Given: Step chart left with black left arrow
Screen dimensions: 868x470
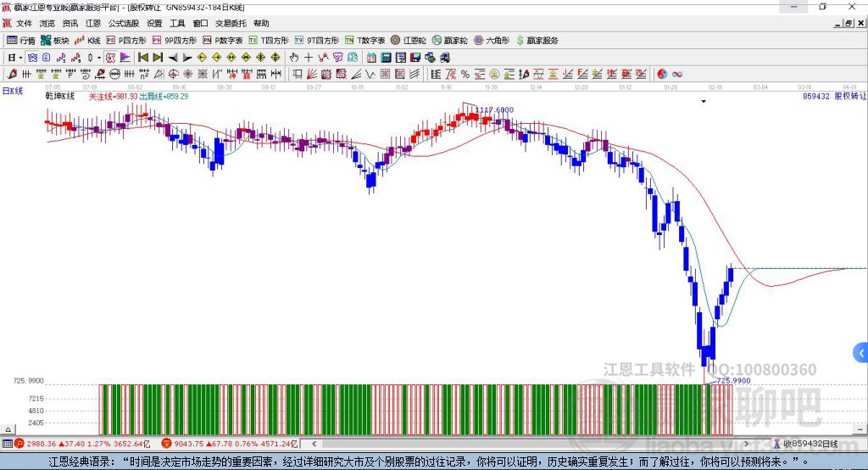Looking at the screenshot, I should click(173, 58).
